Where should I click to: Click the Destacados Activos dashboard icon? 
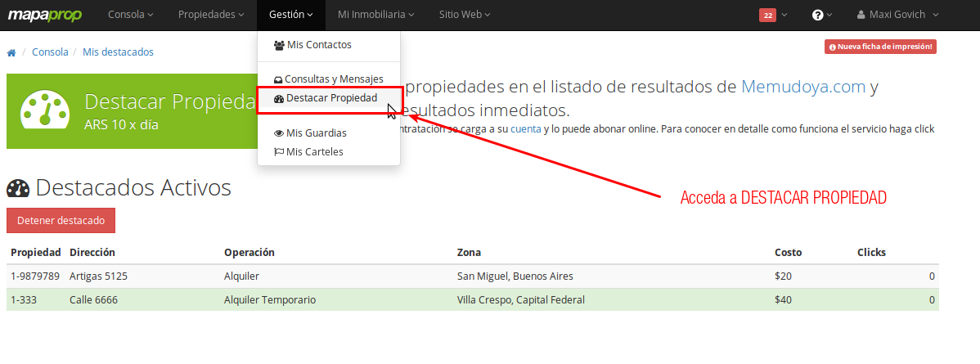point(18,187)
